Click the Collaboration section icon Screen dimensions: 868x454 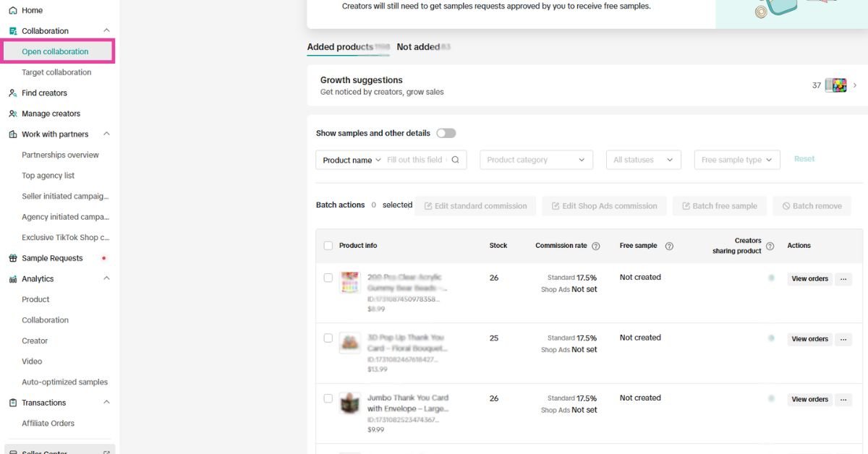[x=13, y=31]
